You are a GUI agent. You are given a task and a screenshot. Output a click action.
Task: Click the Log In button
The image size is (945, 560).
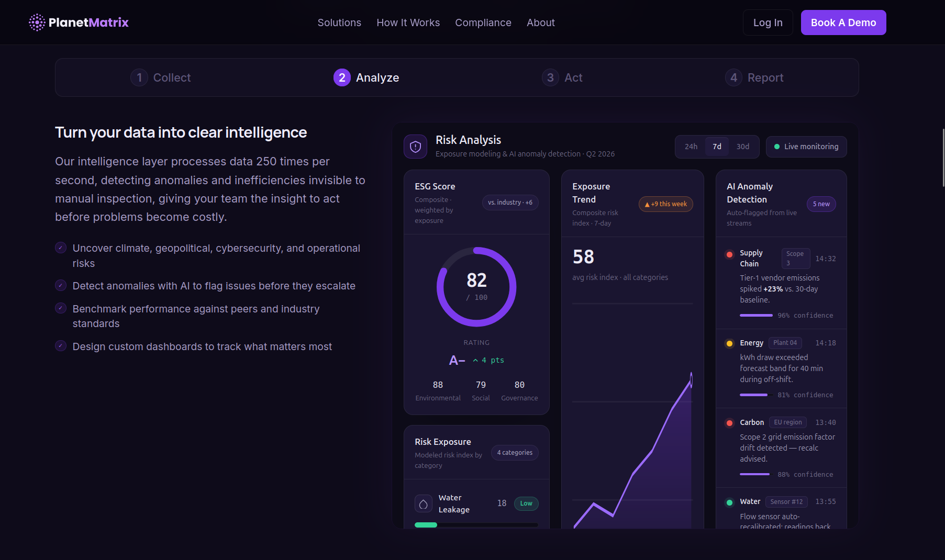pyautogui.click(x=768, y=23)
